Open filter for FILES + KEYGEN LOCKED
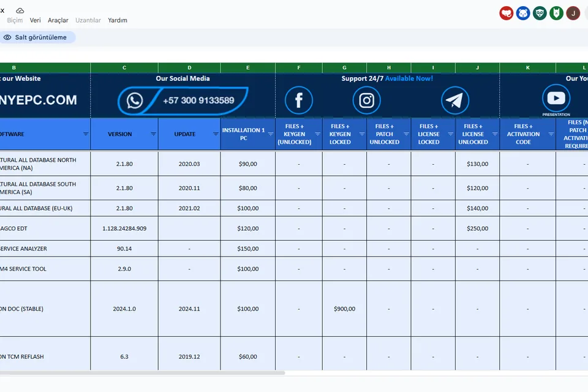 [362, 134]
